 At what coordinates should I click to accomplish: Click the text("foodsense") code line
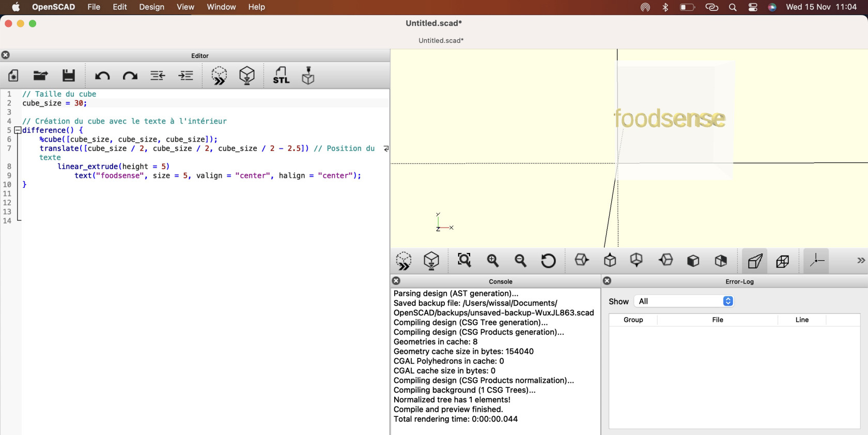point(218,176)
